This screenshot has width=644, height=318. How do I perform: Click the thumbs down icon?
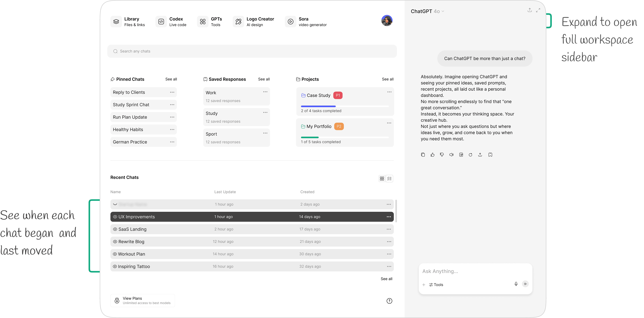click(442, 155)
